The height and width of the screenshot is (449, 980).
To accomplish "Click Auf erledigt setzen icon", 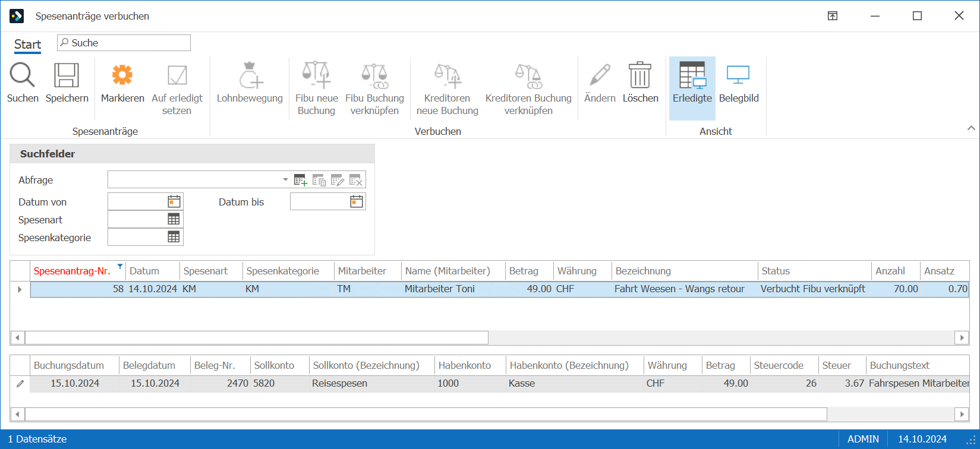I will 177,75.
